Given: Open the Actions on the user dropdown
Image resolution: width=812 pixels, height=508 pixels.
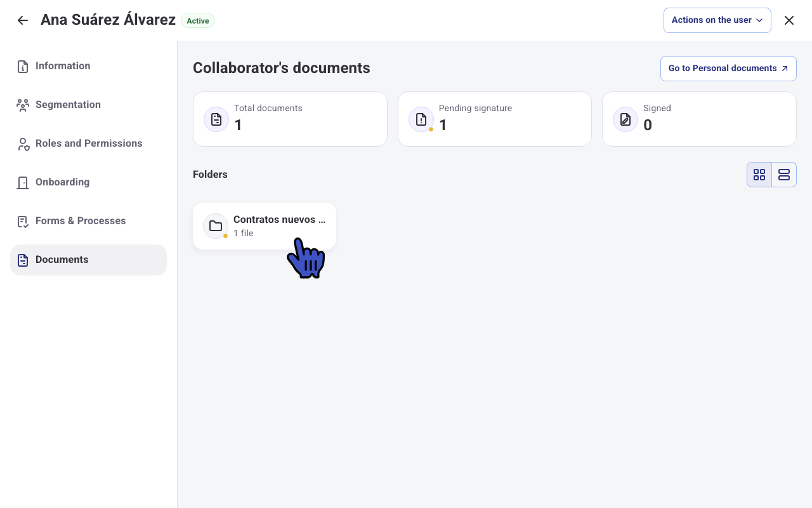Looking at the screenshot, I should click(717, 20).
